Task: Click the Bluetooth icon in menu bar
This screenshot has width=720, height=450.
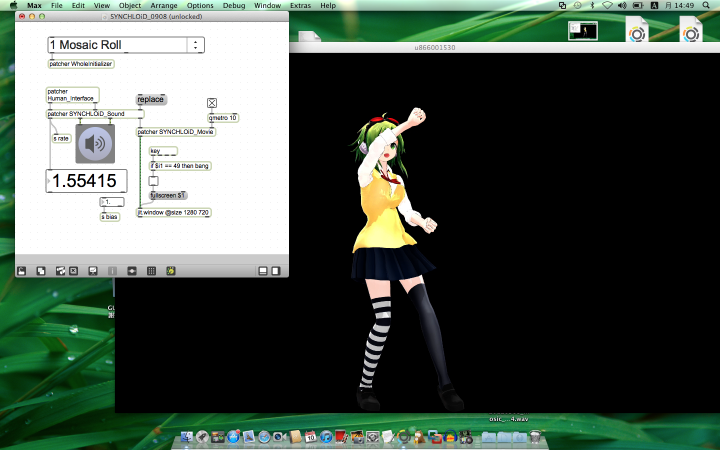Action: click(x=592, y=6)
